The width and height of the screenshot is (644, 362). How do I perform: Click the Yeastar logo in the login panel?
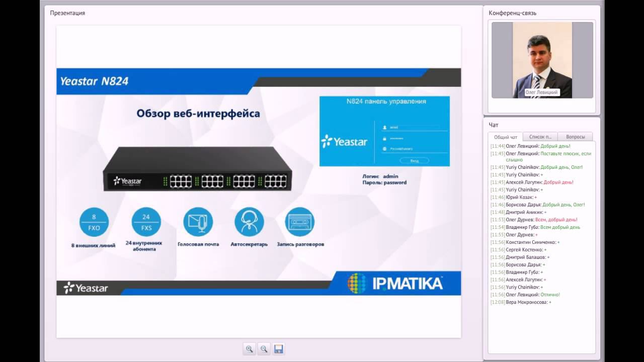pyautogui.click(x=344, y=141)
